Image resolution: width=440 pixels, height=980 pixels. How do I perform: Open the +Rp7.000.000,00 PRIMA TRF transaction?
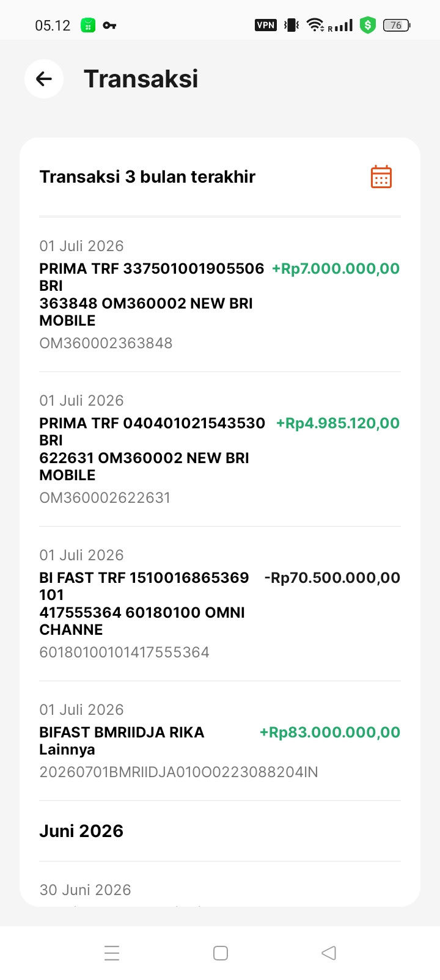coord(220,295)
